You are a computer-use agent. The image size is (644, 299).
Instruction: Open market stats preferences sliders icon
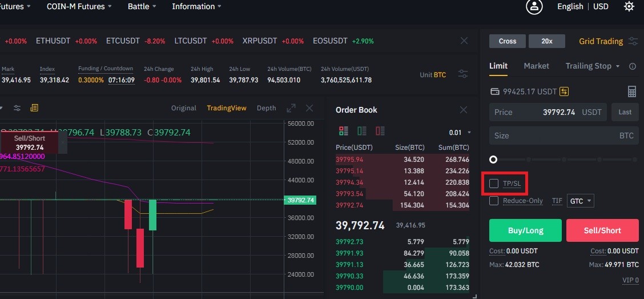[463, 74]
